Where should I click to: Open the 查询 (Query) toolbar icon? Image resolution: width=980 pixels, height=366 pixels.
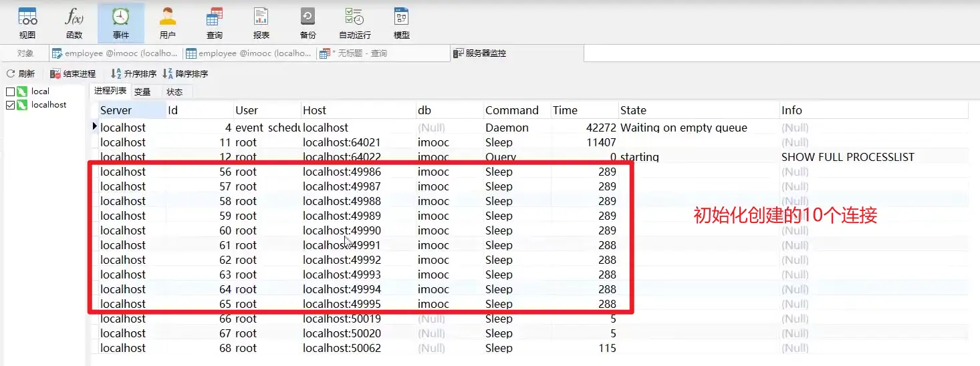pos(215,23)
